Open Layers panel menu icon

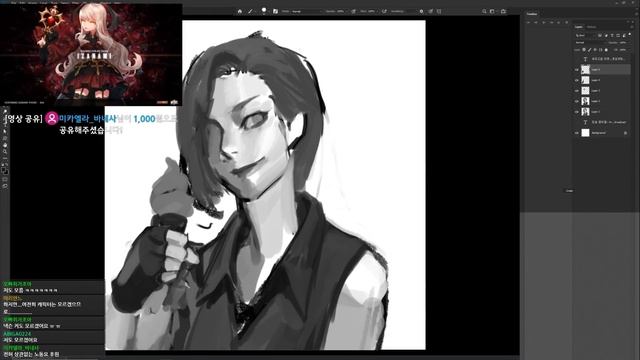pyautogui.click(x=632, y=27)
